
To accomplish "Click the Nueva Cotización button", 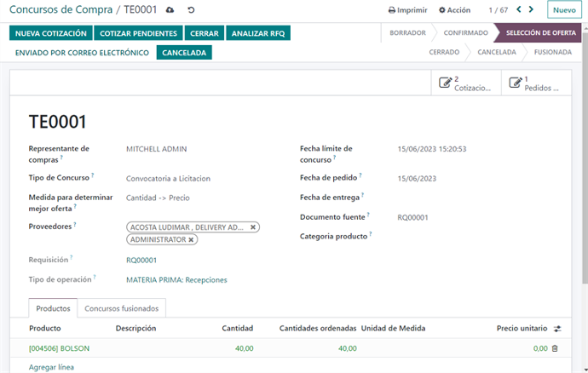I will point(51,33).
